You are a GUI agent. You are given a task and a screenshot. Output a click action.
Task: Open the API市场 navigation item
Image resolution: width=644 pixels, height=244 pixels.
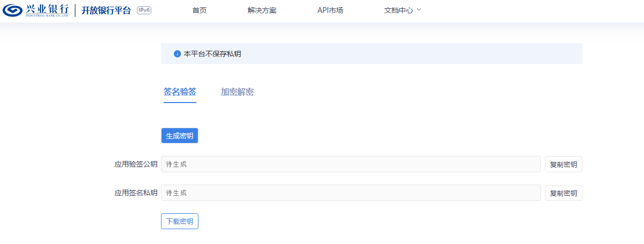pyautogui.click(x=330, y=10)
